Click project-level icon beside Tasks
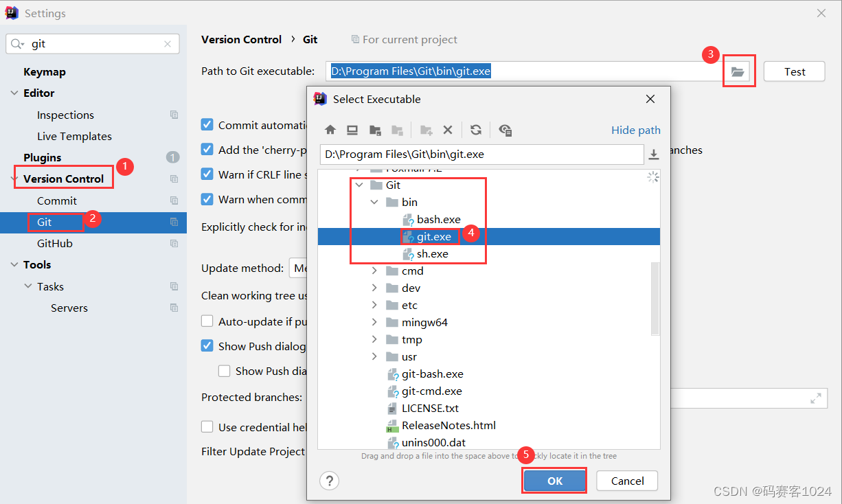Viewport: 842px width, 504px height. pyautogui.click(x=174, y=286)
